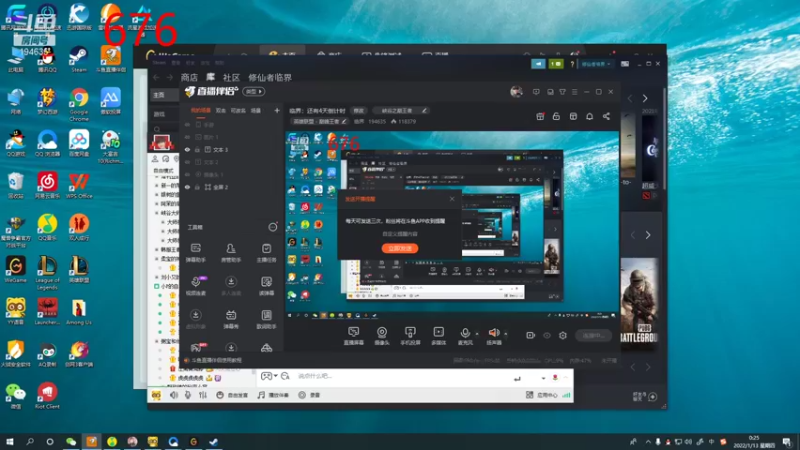
Task: Toggle visibility of 文本 2 layer
Action: pos(187,162)
